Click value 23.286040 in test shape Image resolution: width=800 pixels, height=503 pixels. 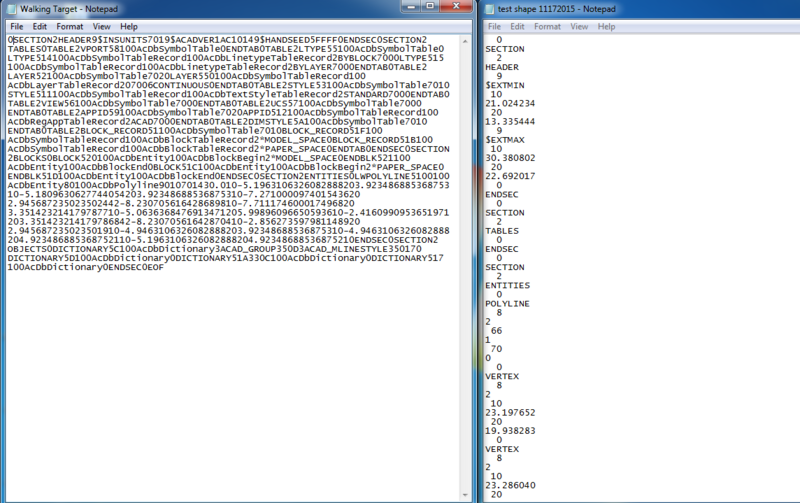point(510,485)
